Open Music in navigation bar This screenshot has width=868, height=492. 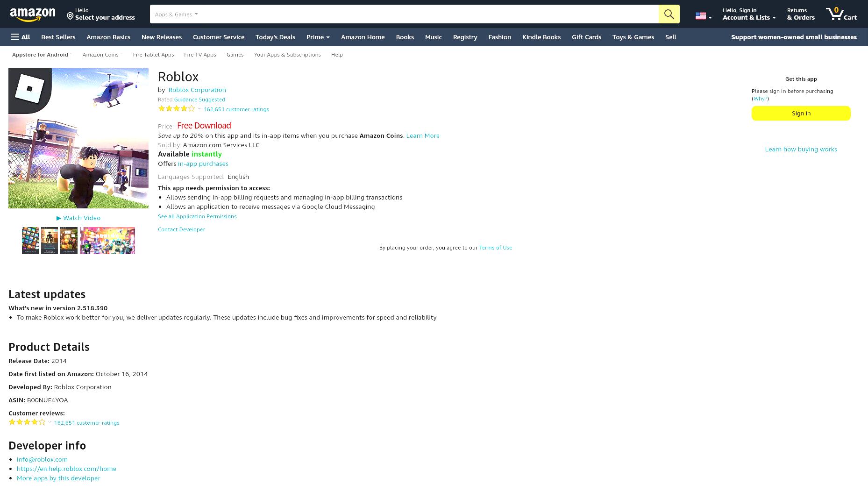(433, 37)
